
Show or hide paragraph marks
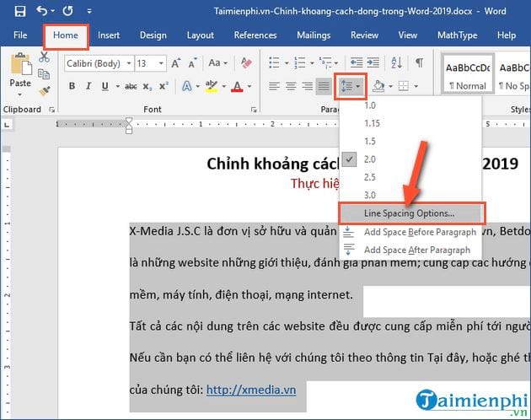419,62
